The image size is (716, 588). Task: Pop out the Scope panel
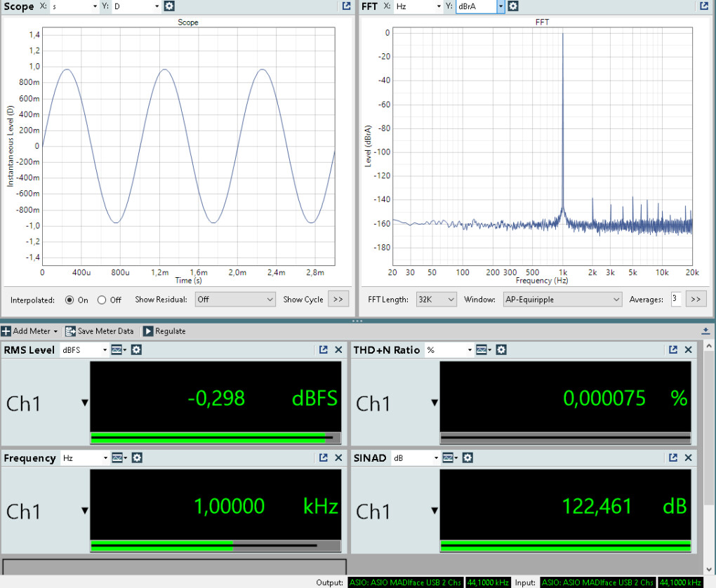pos(347,6)
